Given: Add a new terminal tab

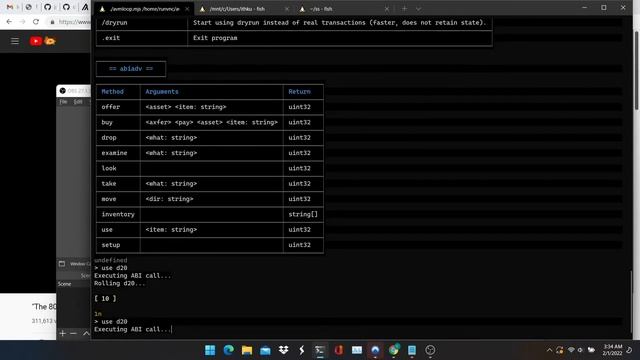Looking at the screenshot, I should click(x=404, y=9).
